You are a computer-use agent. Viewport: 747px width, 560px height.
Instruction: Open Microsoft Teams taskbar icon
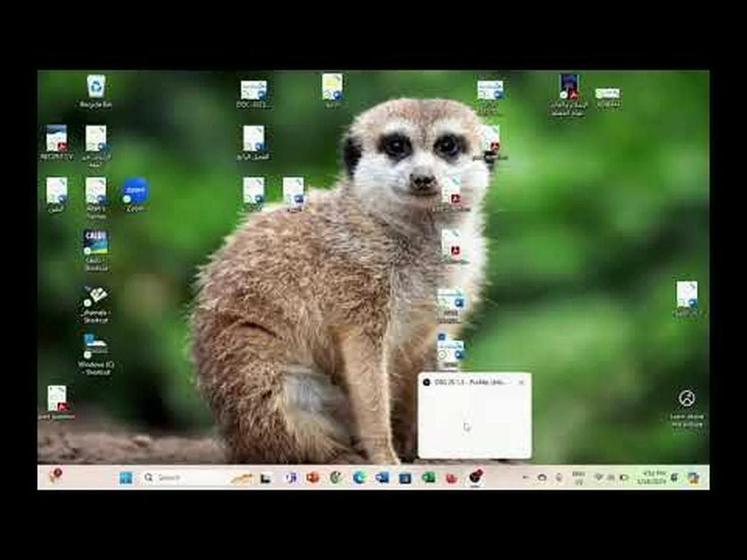tap(290, 478)
